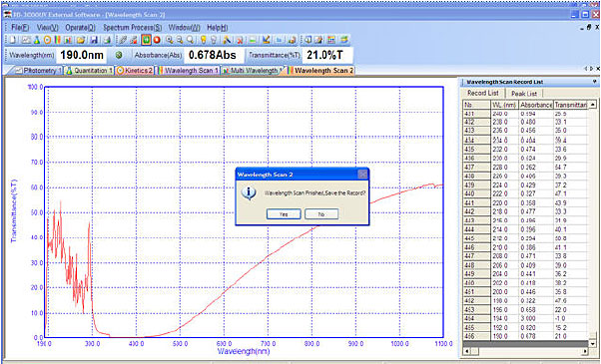
Task: Switch to the Multi Wavelength tab
Action: pyautogui.click(x=252, y=71)
